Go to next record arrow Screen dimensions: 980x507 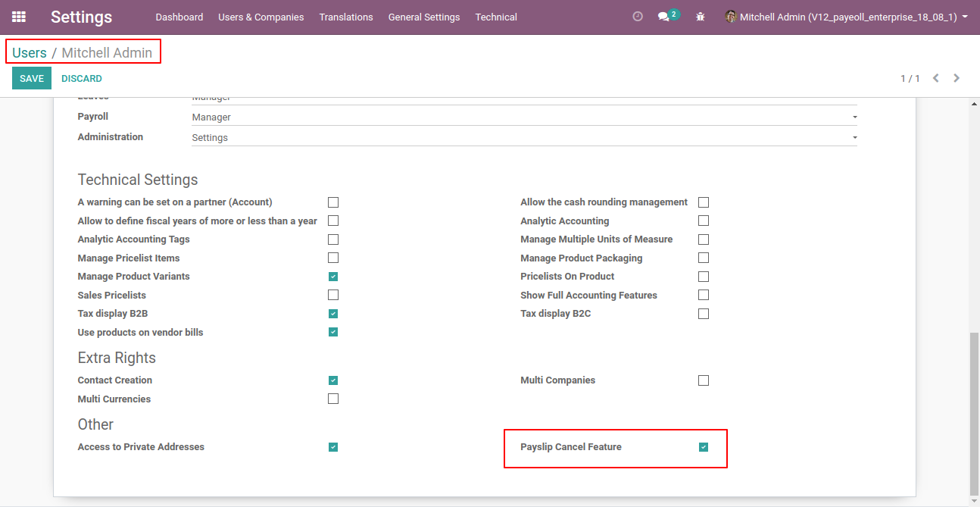pyautogui.click(x=957, y=78)
